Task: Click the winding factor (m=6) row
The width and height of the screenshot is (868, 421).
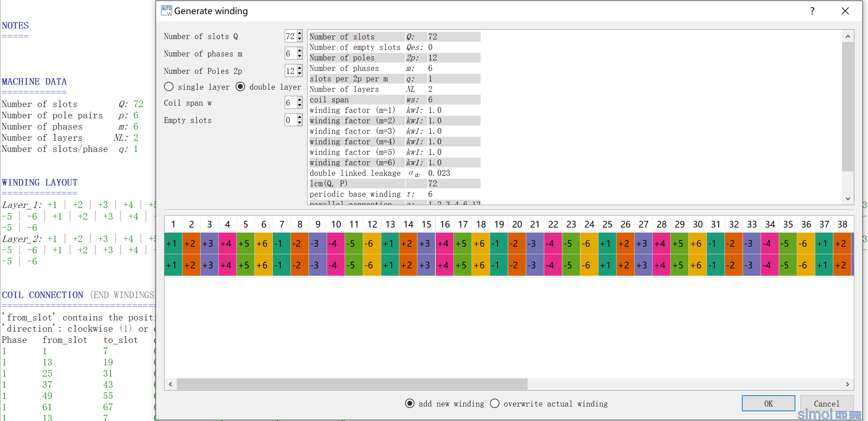Action: (x=395, y=162)
